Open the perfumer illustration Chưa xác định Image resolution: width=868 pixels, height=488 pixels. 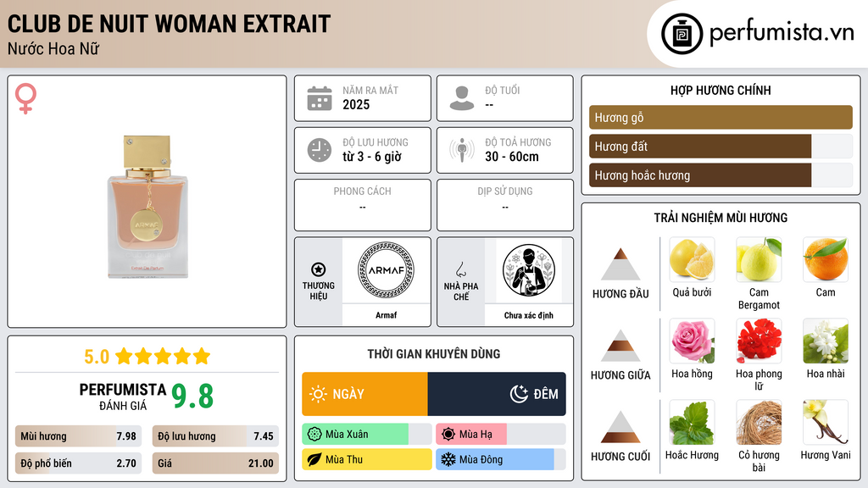[529, 270]
